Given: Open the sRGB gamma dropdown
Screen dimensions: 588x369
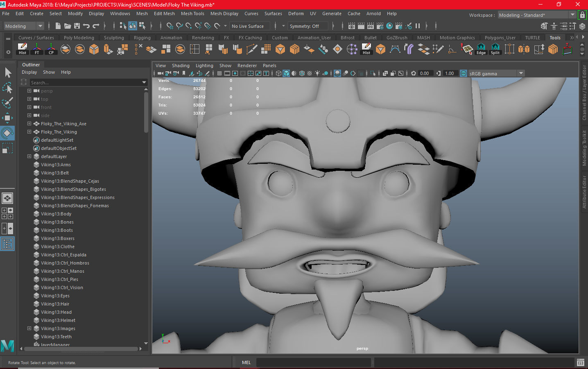Looking at the screenshot, I should 496,73.
